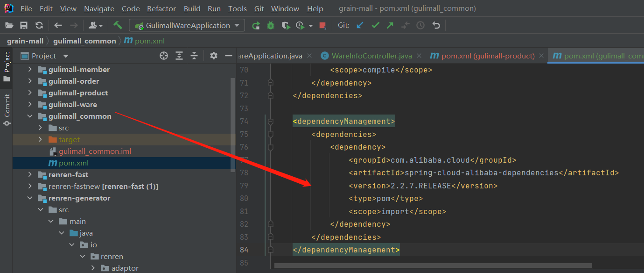The width and height of the screenshot is (644, 273).
Task: Git push green arrow icon
Action: [x=390, y=25]
